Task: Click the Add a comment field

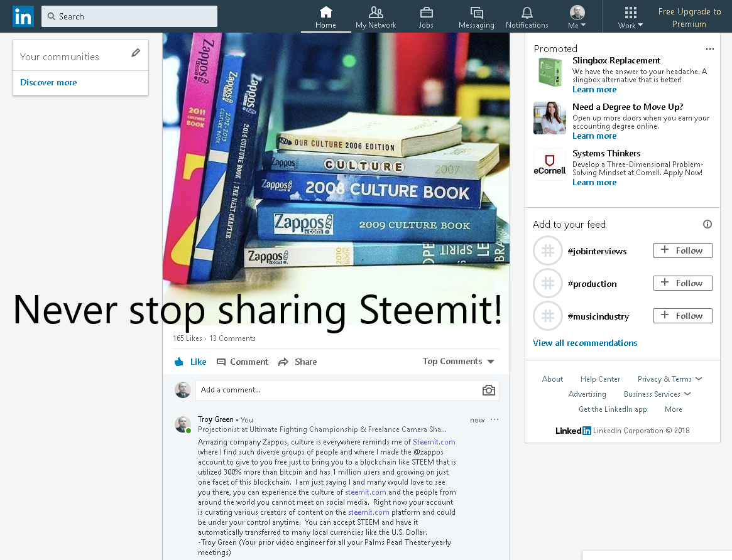Action: 338,390
